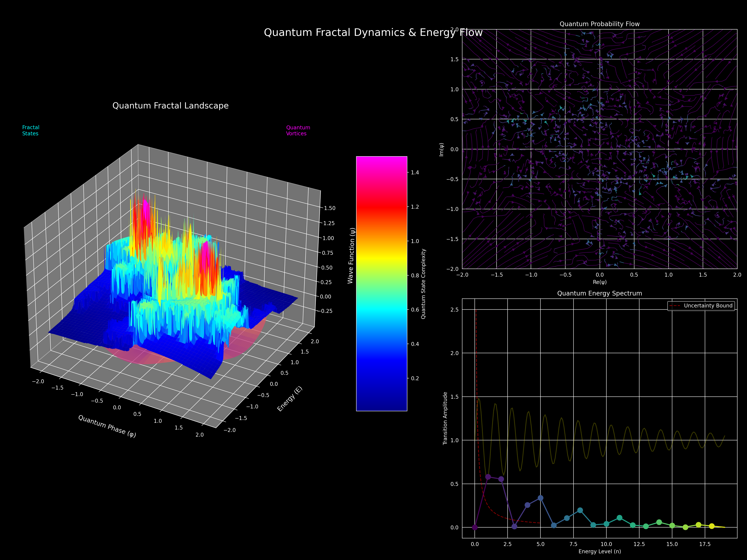Image resolution: width=747 pixels, height=560 pixels.
Task: Click the 0.6 tick on the colorbar
Action: [x=415, y=310]
